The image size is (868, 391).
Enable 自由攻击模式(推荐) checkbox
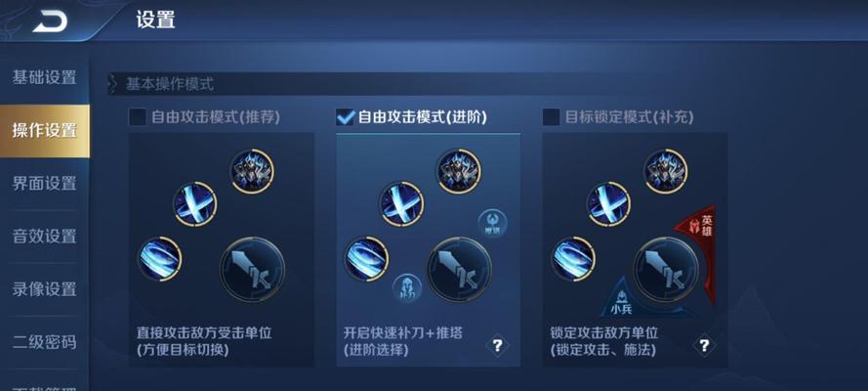point(137,117)
